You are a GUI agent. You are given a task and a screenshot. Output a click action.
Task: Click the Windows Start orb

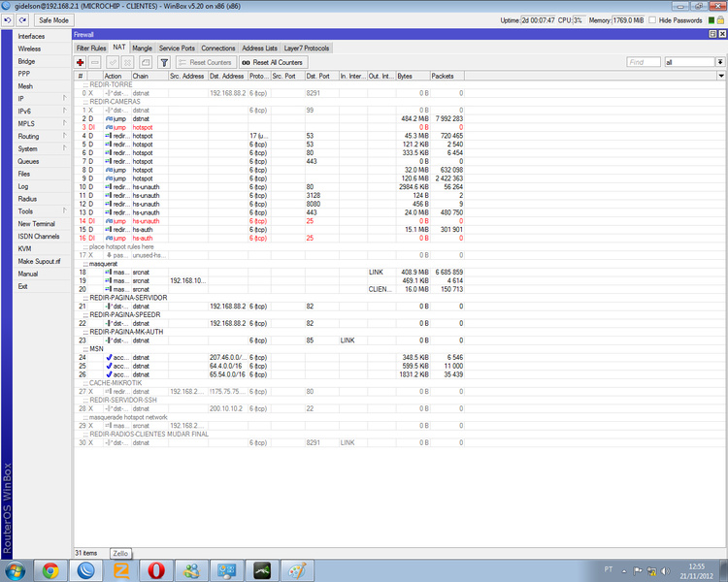point(15,570)
